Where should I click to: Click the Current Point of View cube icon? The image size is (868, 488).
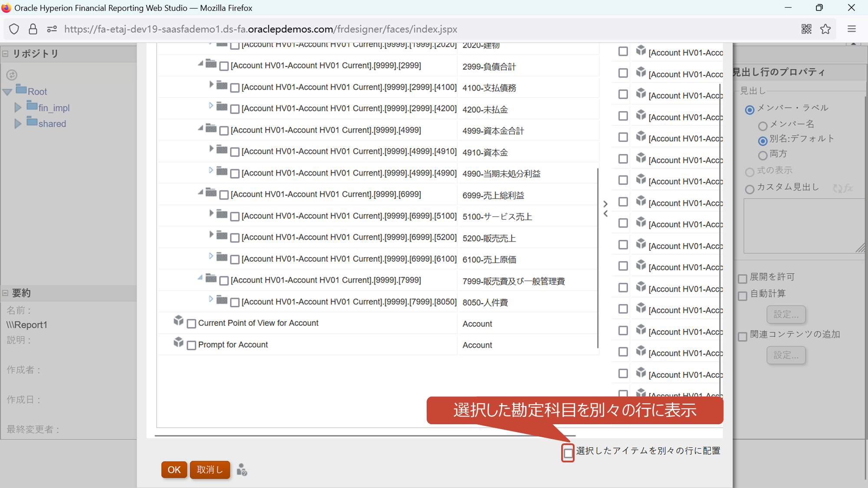point(178,321)
